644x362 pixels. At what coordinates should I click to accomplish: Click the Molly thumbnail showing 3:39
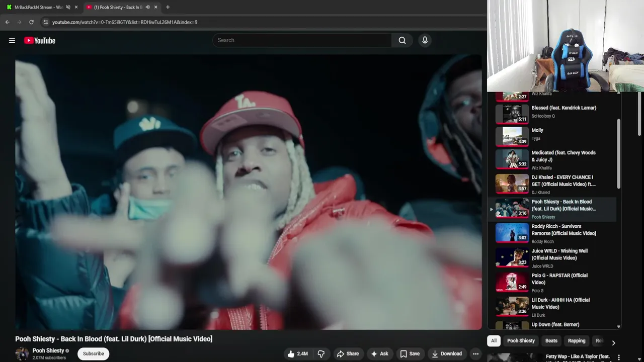click(x=512, y=136)
